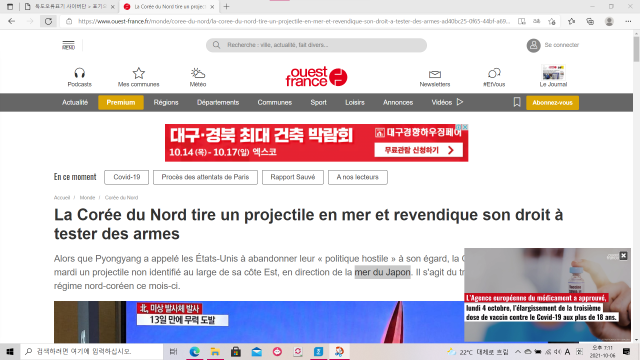The height and width of the screenshot is (360, 640).
Task: Add this page to favorites star icon
Action: click(x=552, y=21)
